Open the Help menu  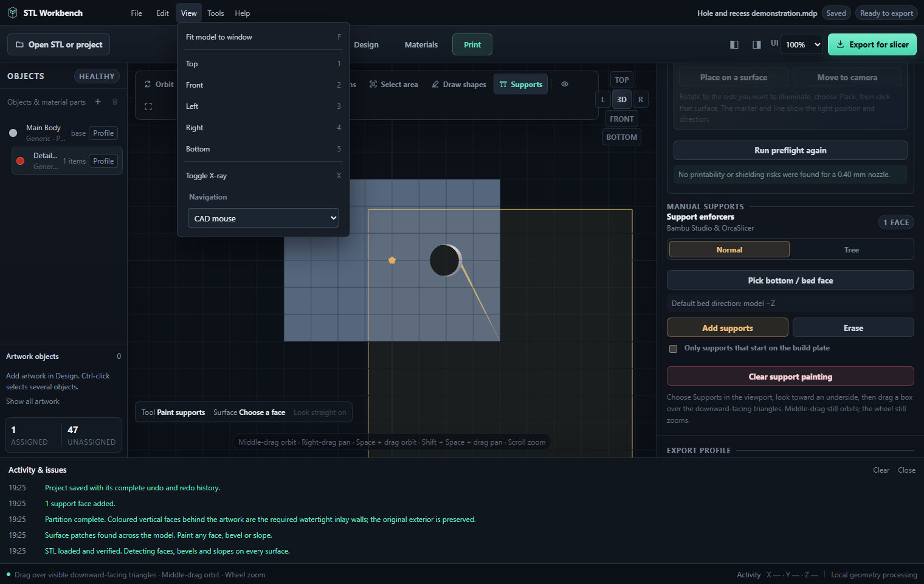(x=243, y=13)
